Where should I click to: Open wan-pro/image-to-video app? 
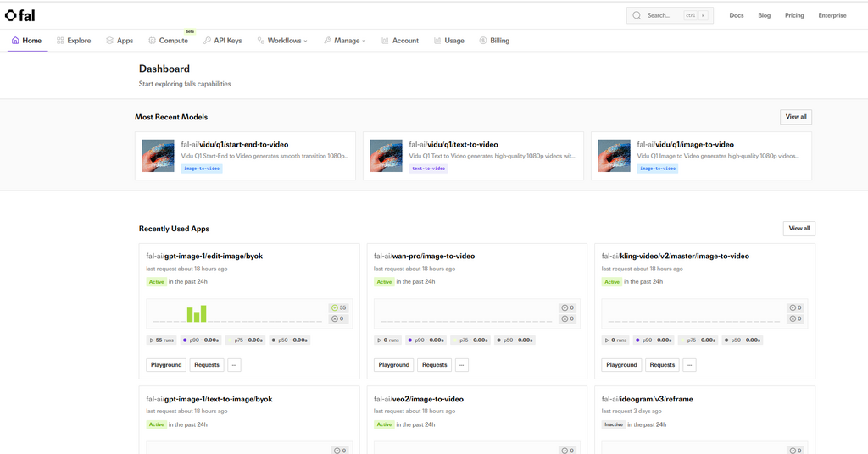coord(424,256)
